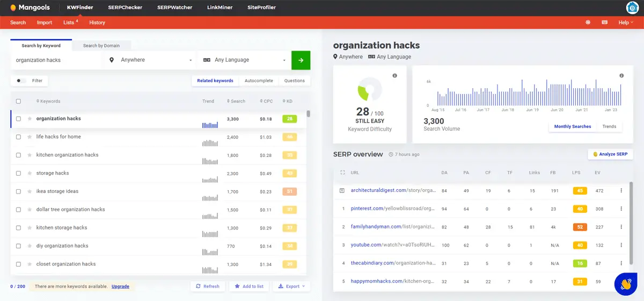644x301 pixels.
Task: Sort by the Keywords column header
Action: (48, 101)
